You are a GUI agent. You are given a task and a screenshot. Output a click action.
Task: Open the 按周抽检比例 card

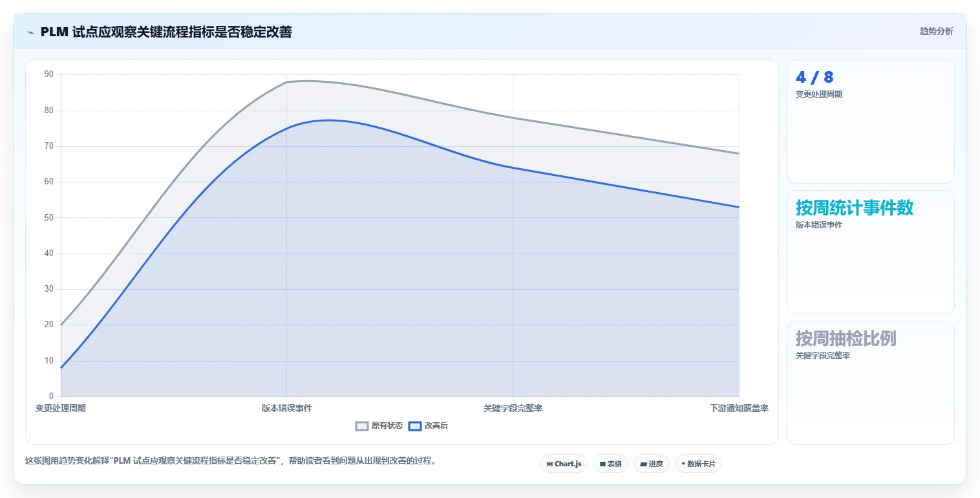coord(870,383)
